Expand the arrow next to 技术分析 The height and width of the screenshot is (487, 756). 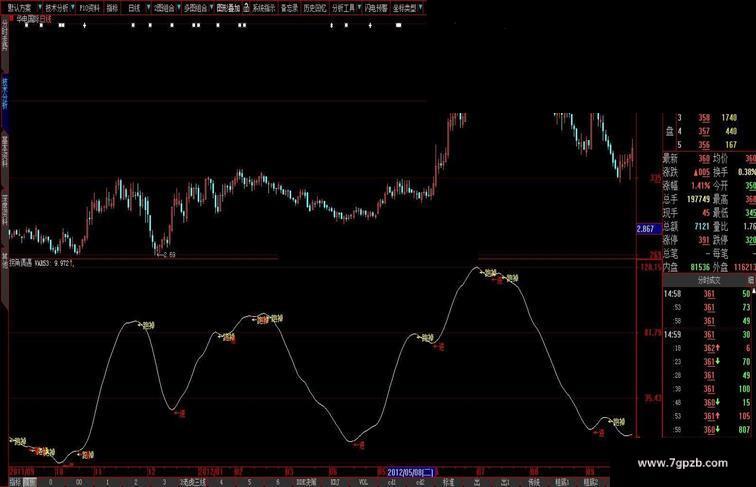click(x=73, y=8)
